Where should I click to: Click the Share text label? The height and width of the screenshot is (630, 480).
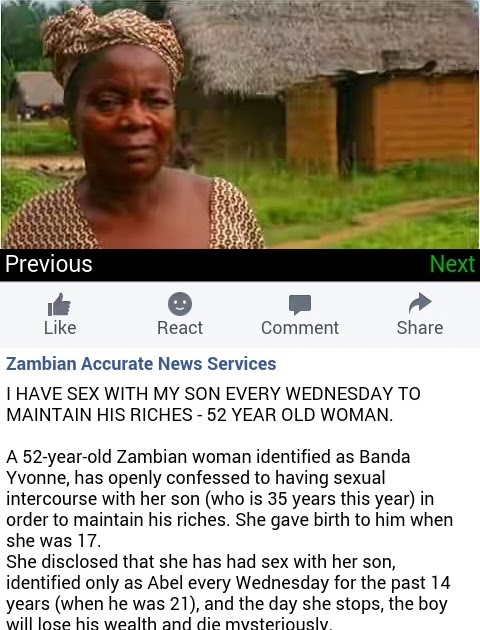pyautogui.click(x=420, y=328)
